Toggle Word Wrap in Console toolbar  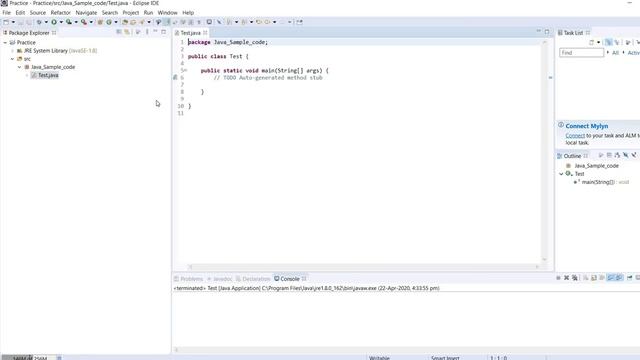(x=602, y=278)
